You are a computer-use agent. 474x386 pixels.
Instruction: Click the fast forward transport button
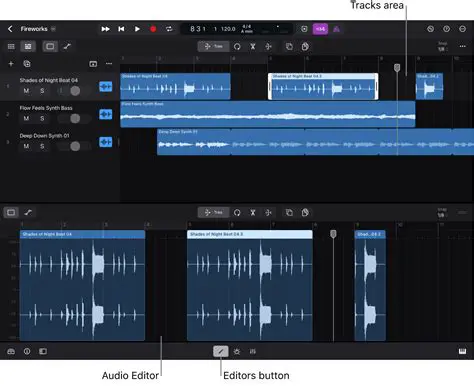point(105,29)
